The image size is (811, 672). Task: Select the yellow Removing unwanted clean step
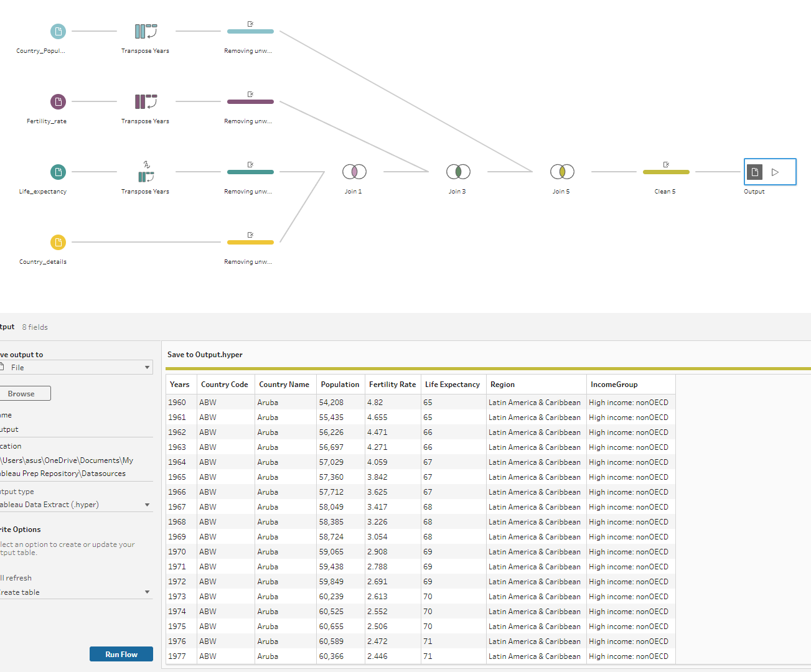(x=250, y=242)
